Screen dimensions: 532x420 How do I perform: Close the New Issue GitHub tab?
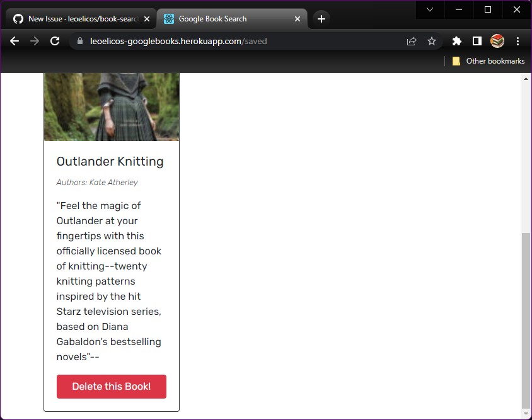(x=147, y=19)
